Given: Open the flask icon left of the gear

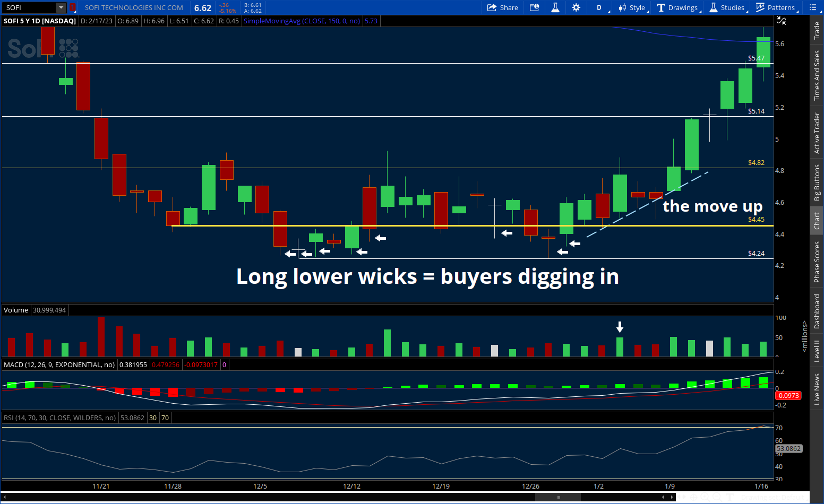Looking at the screenshot, I should 555,7.
